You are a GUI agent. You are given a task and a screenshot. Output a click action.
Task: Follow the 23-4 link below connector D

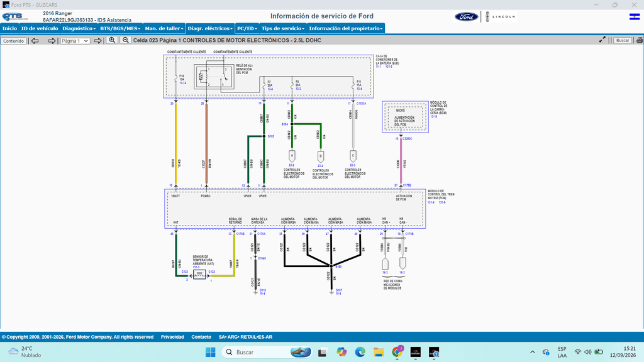(320, 166)
